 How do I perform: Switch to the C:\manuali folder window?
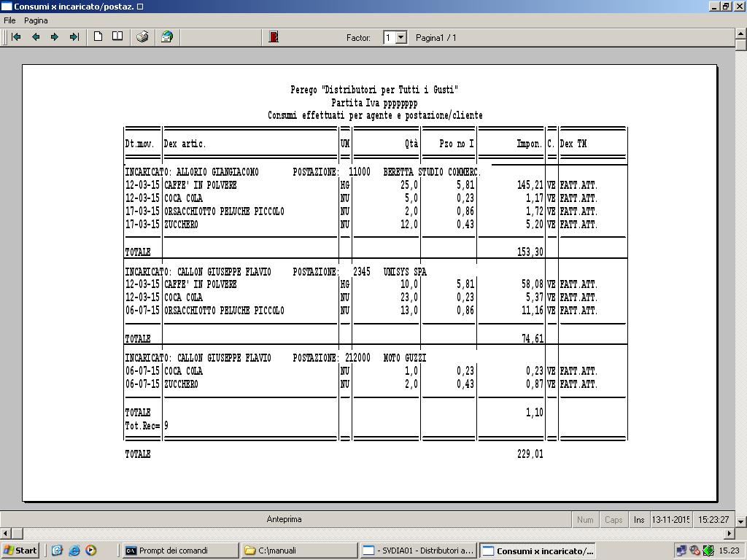(x=300, y=551)
